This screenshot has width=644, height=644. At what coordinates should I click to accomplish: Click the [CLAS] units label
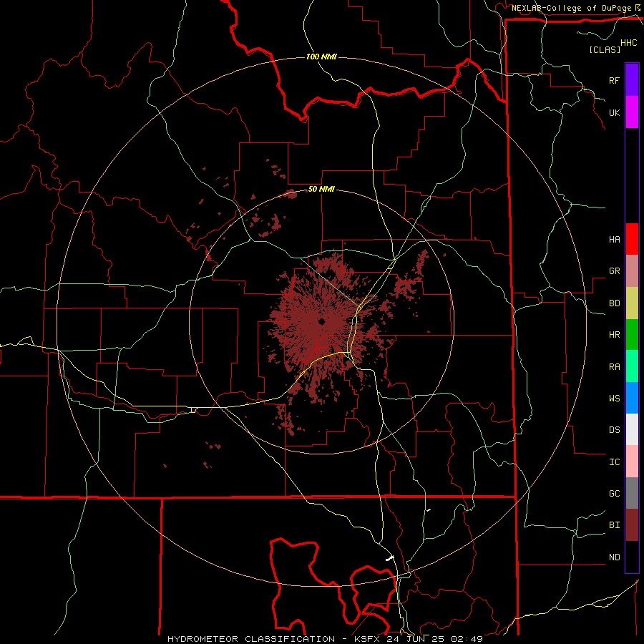point(605,49)
